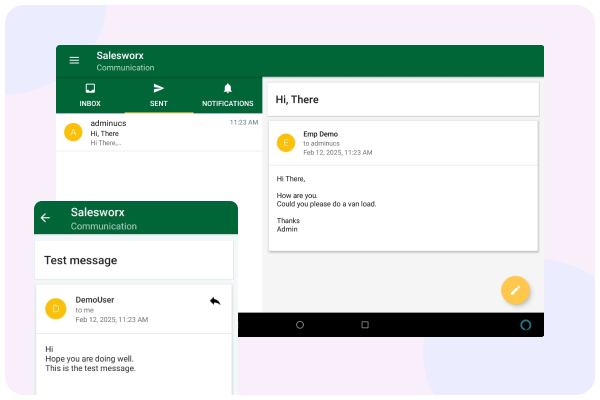Switch to the NOTIFICATIONS tab label
Image resolution: width=600 pixels, height=400 pixels.
click(x=227, y=104)
